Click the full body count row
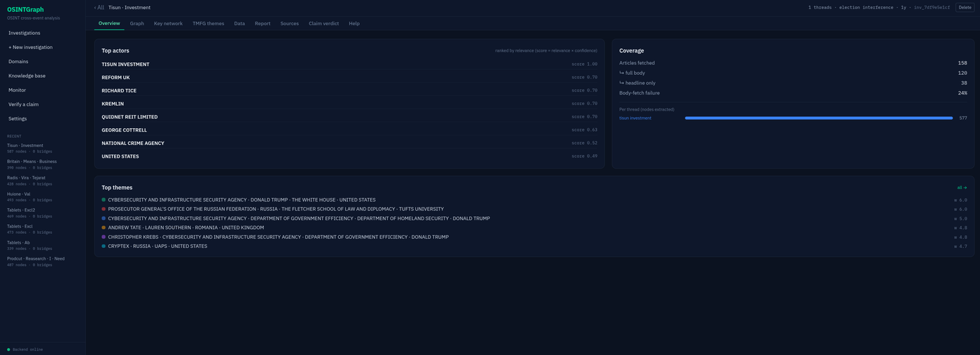Screen dimensions: 980x355 (793, 73)
